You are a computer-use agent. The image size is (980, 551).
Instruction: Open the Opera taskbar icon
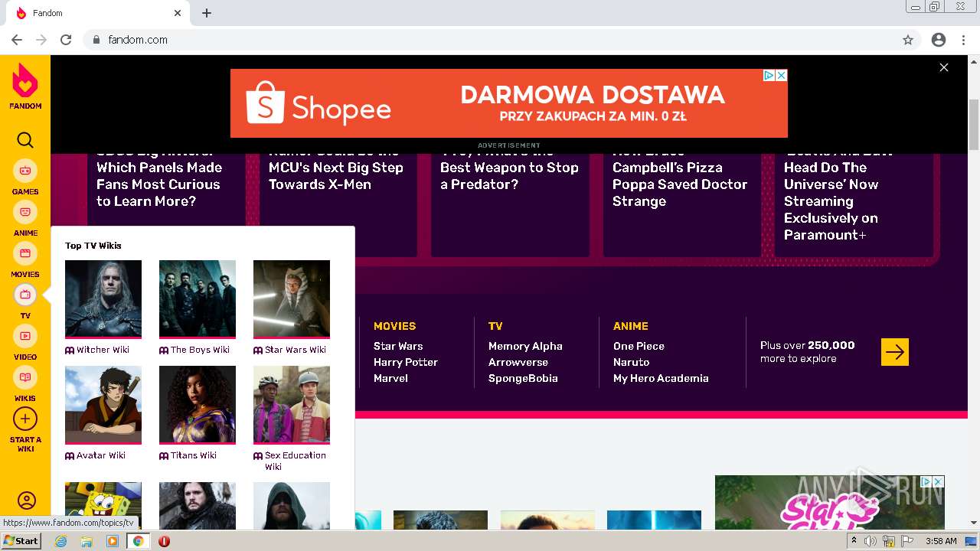tap(164, 541)
